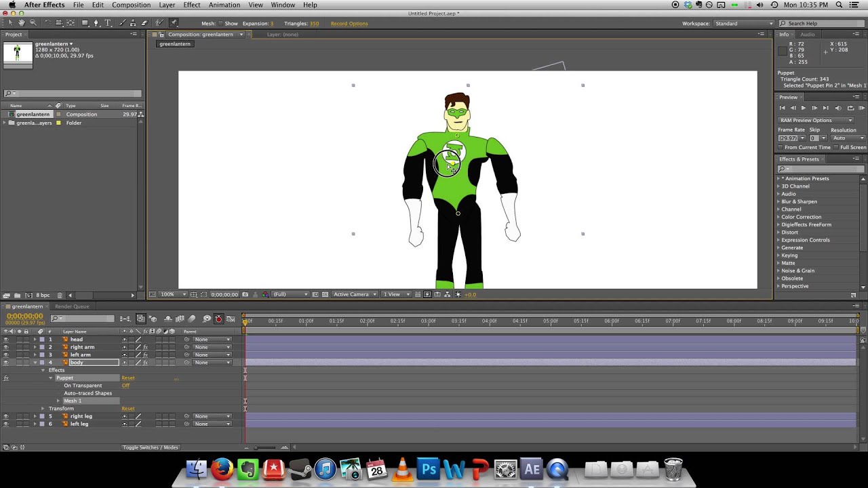Screen dimensions: 868x488
Task: Select the Selection arrow tool
Action: tap(10, 23)
